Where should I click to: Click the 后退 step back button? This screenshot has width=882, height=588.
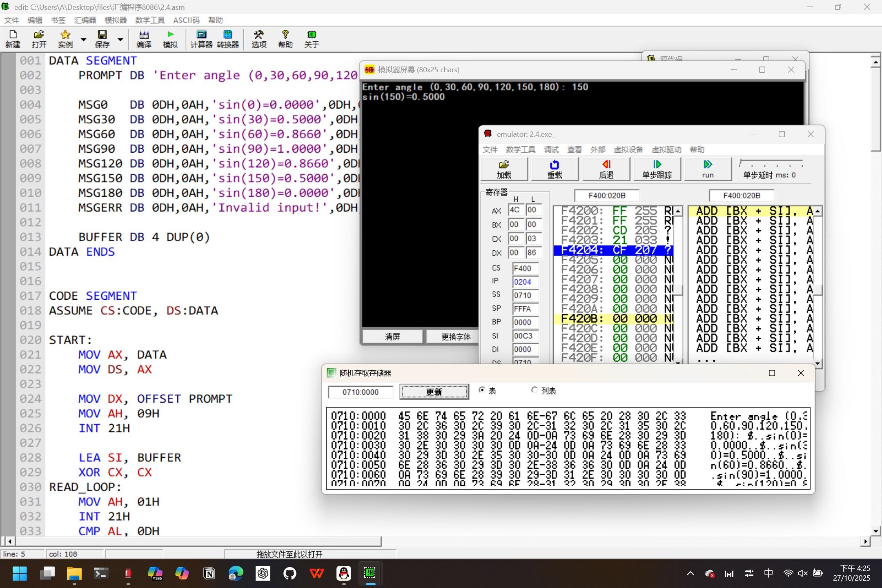(606, 169)
